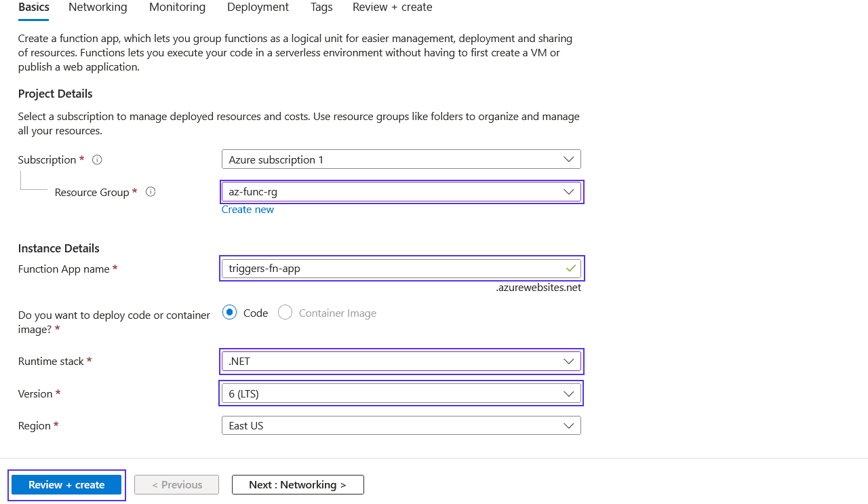Click the Previous button
868x504 pixels.
(x=176, y=484)
